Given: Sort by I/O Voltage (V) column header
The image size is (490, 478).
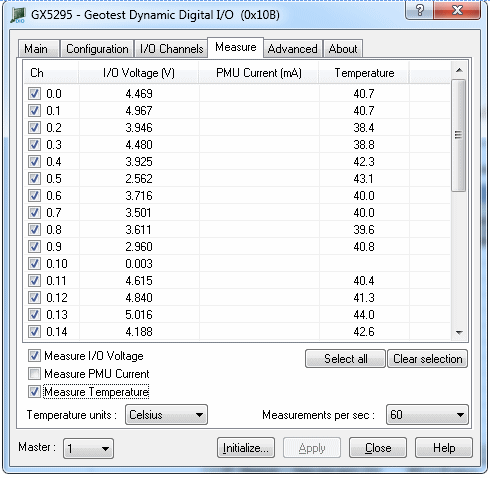Looking at the screenshot, I should point(138,73).
